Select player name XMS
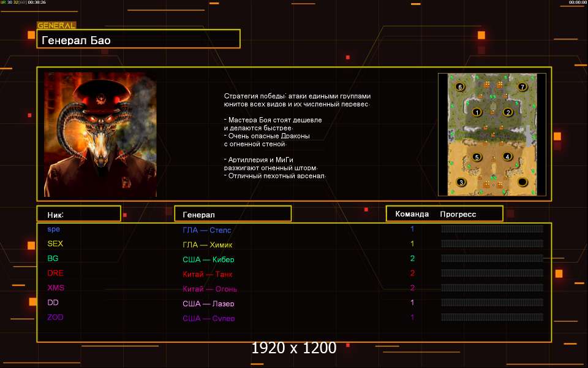This screenshot has width=588, height=368. (x=56, y=288)
